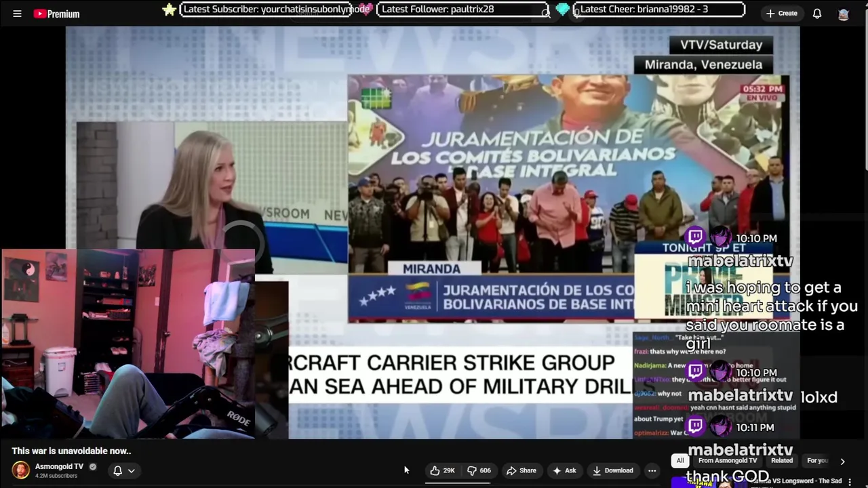
Task: Like the video with 29K likes
Action: point(441,470)
